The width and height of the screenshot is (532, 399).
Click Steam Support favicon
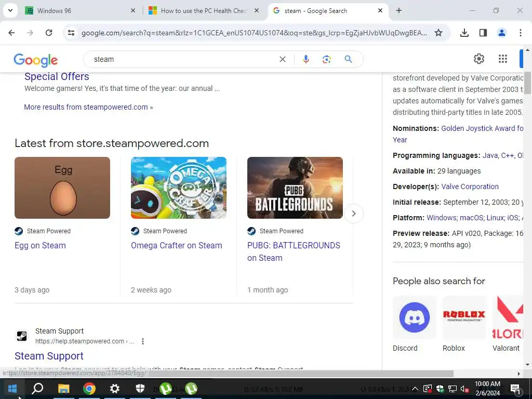[22, 336]
